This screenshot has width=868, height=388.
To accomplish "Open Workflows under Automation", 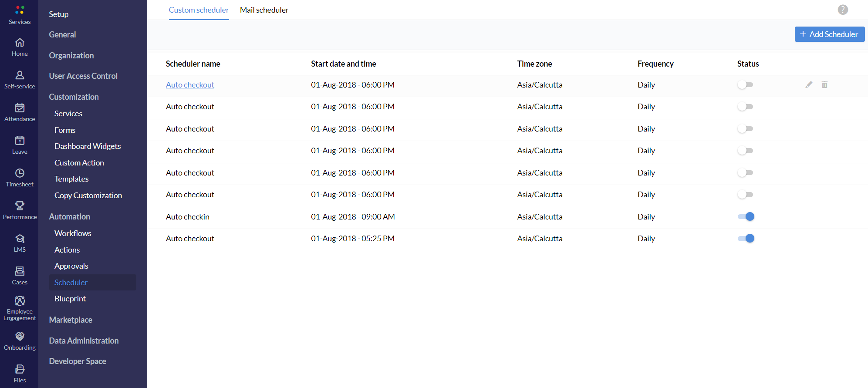I will point(73,233).
